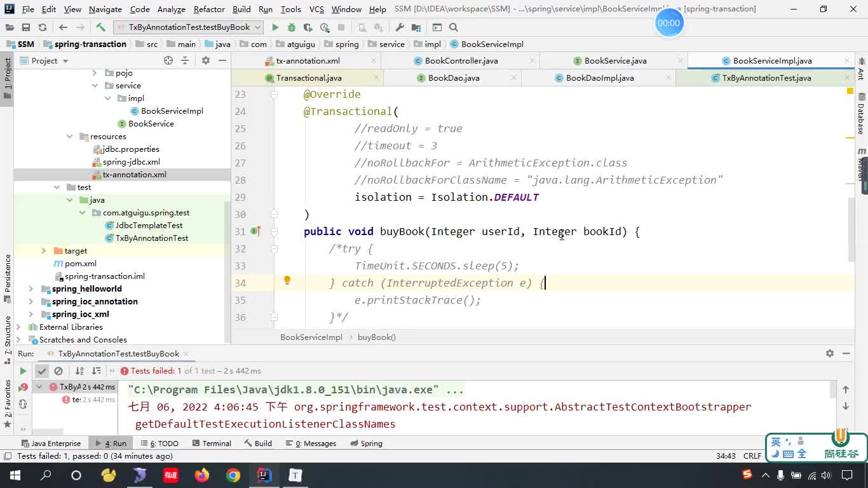
Task: Open the Spring tool window
Action: pos(366,444)
